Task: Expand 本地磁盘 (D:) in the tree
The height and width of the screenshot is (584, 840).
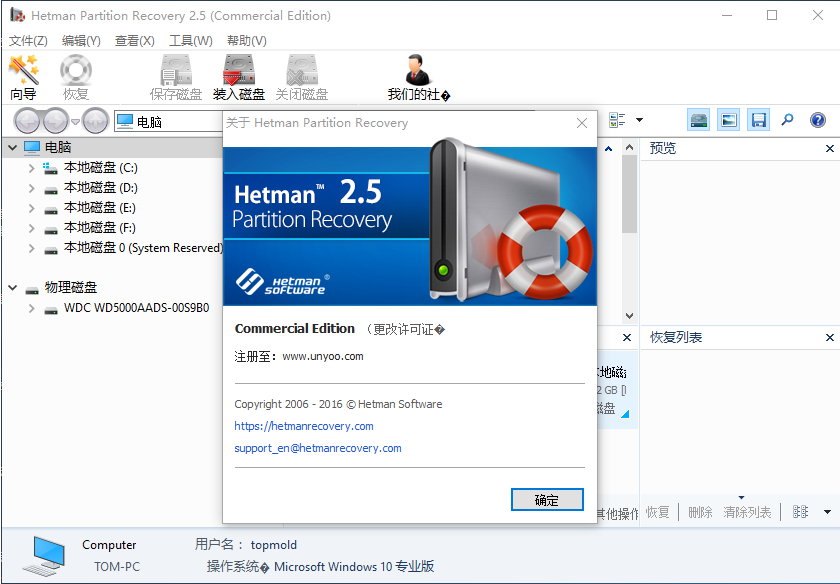Action: tap(32, 188)
